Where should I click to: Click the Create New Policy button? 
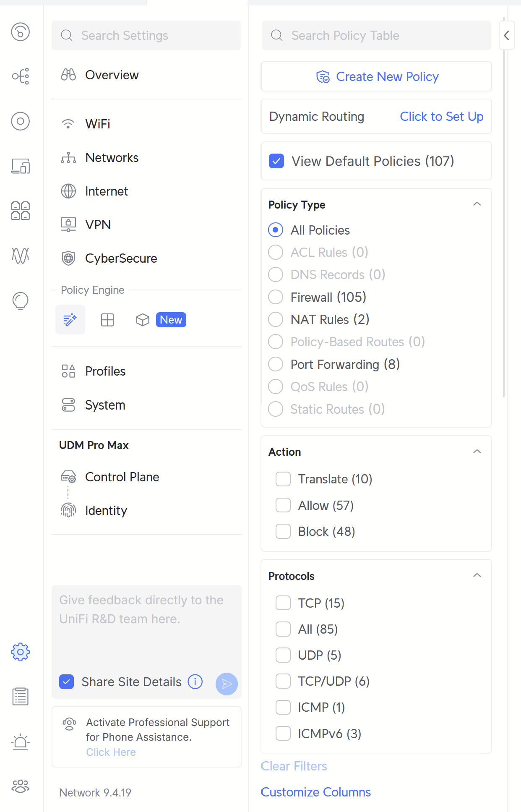376,77
